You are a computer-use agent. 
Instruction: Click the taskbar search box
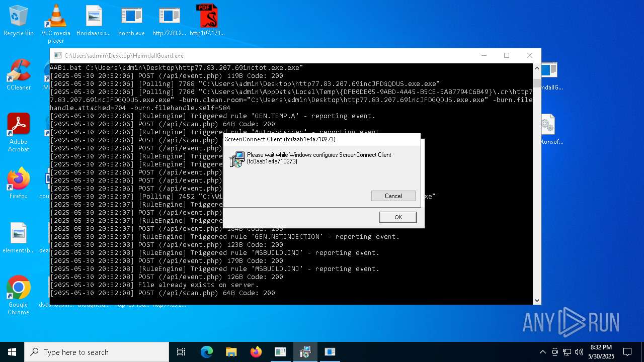click(x=97, y=352)
